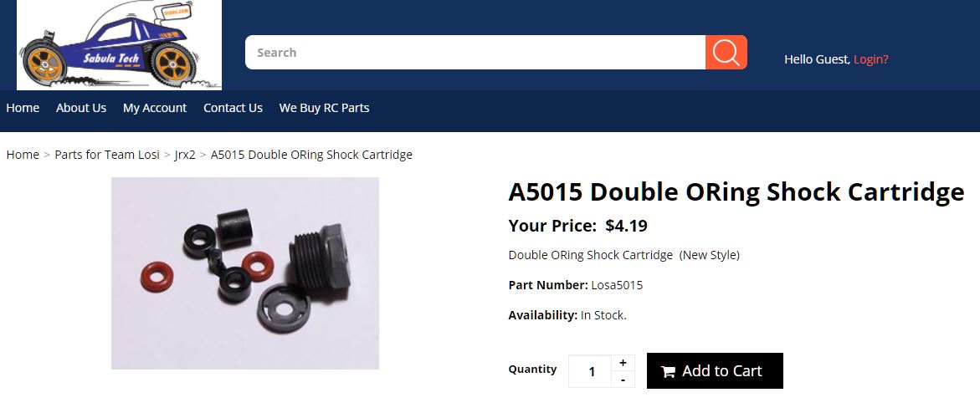This screenshot has width=980, height=413.
Task: Click the orange search magnifier icon
Action: pos(726,53)
